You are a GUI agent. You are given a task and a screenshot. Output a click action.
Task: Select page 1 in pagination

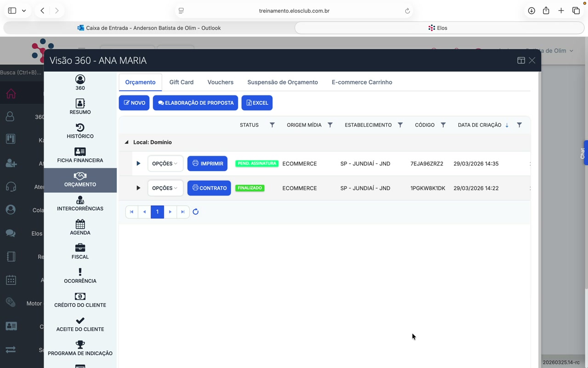(x=157, y=212)
